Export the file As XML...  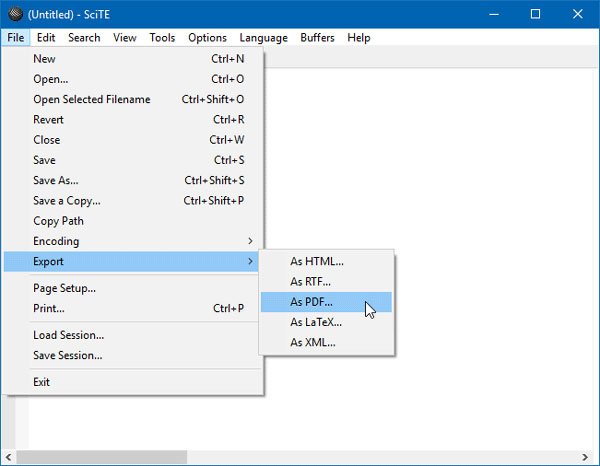[326, 343]
